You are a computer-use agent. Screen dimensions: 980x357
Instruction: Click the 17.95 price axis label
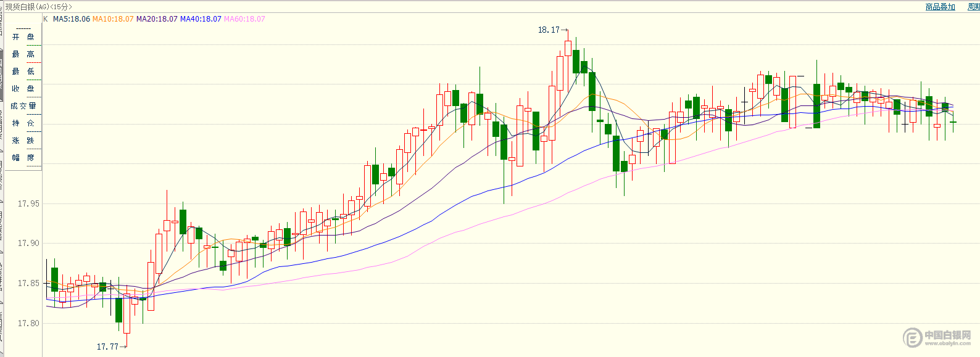click(28, 203)
